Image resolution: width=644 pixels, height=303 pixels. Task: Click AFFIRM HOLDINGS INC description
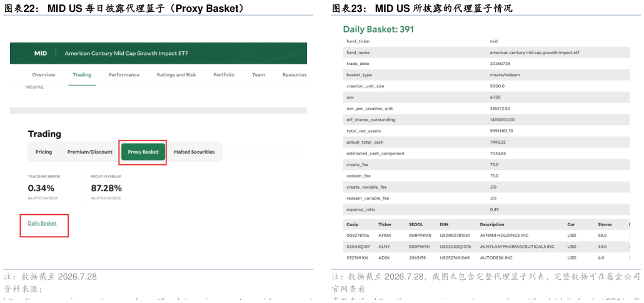505,236
